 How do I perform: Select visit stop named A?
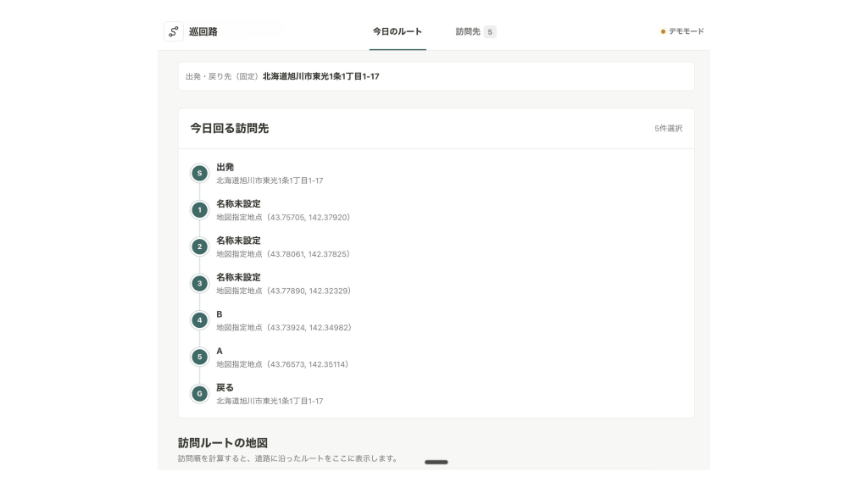[220, 351]
